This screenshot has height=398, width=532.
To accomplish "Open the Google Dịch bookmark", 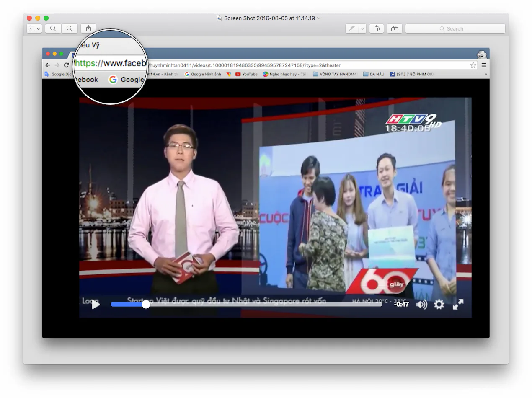I will [x=59, y=74].
